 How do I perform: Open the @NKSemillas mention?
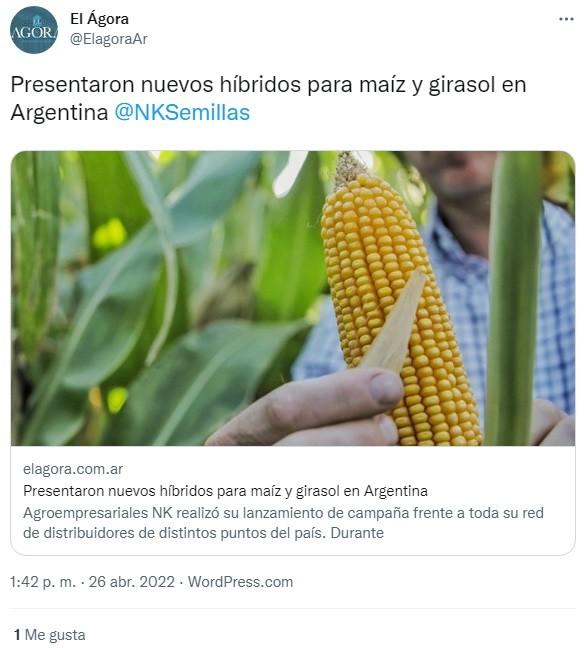182,112
